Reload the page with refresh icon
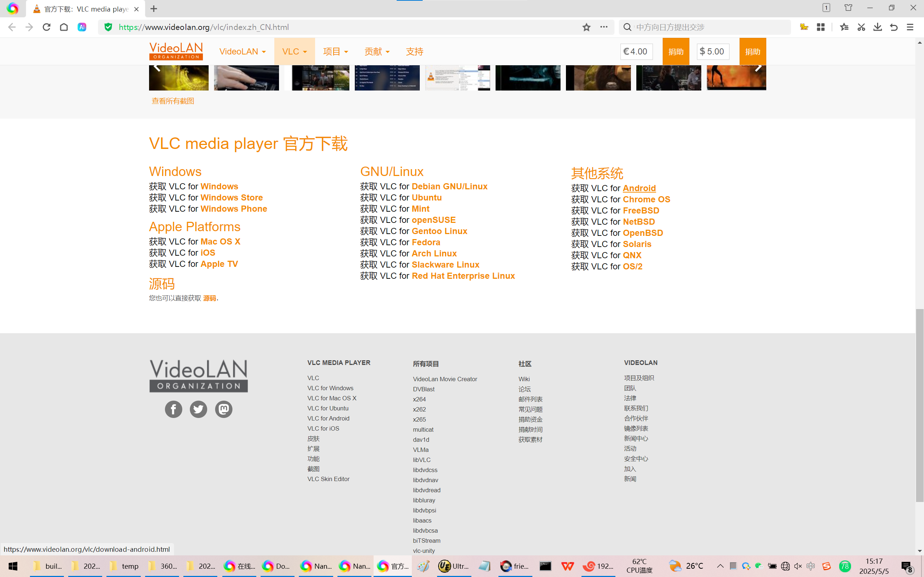924x577 pixels. pos(47,27)
